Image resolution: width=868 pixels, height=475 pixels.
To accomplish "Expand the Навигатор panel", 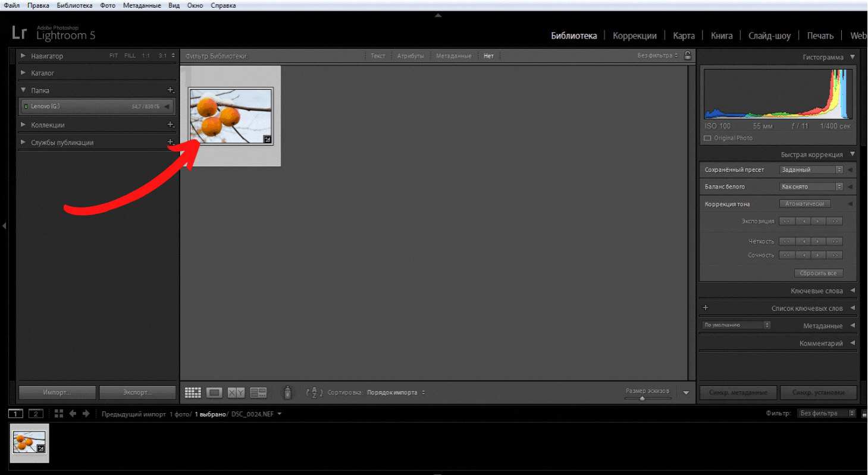I will [x=23, y=56].
